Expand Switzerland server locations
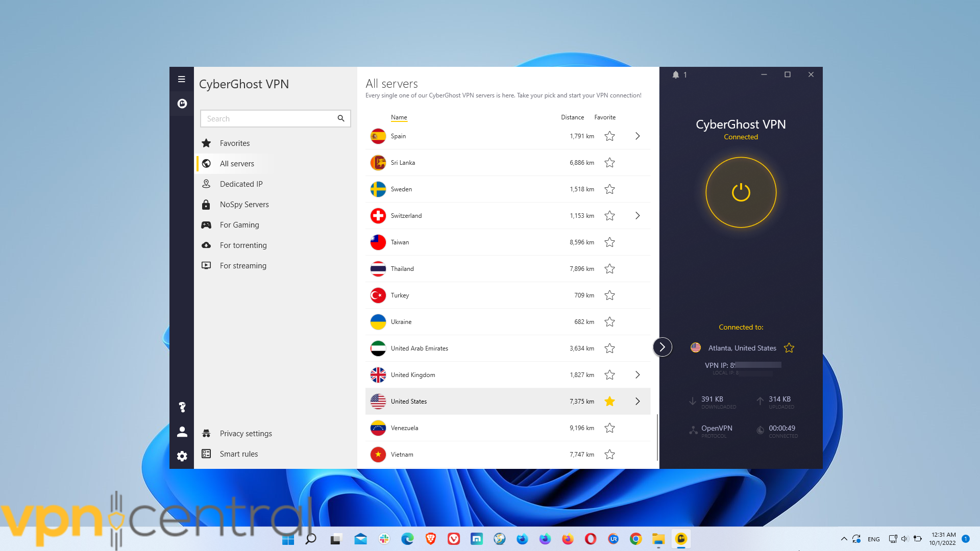Image resolution: width=980 pixels, height=551 pixels. 638,216
